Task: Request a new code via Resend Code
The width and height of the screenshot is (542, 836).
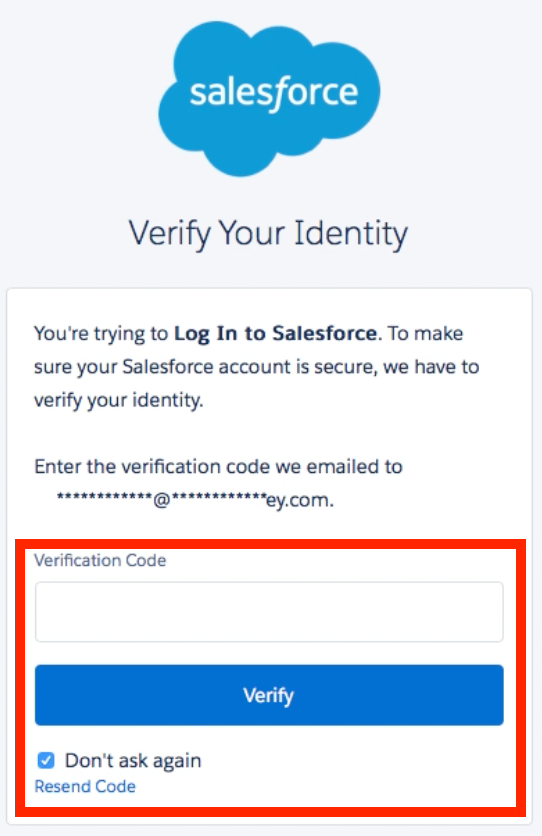Action: pos(85,786)
